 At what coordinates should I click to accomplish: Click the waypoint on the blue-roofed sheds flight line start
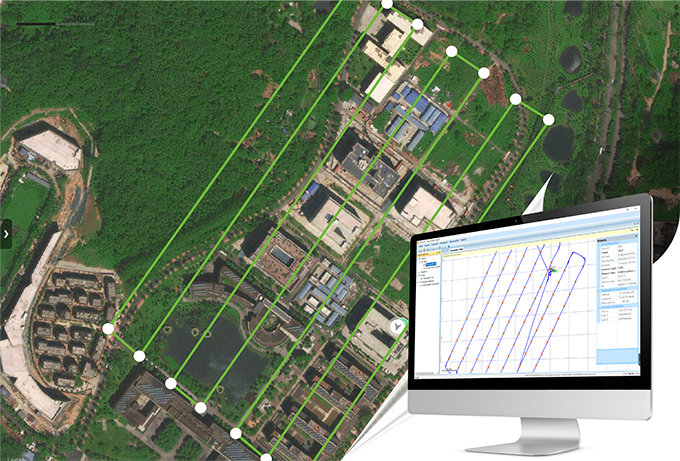451,52
